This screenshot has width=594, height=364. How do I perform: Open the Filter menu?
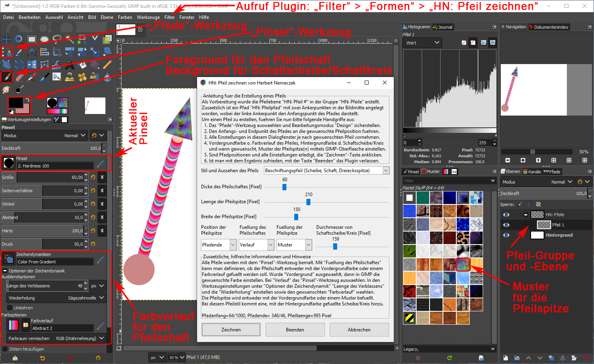[170, 17]
